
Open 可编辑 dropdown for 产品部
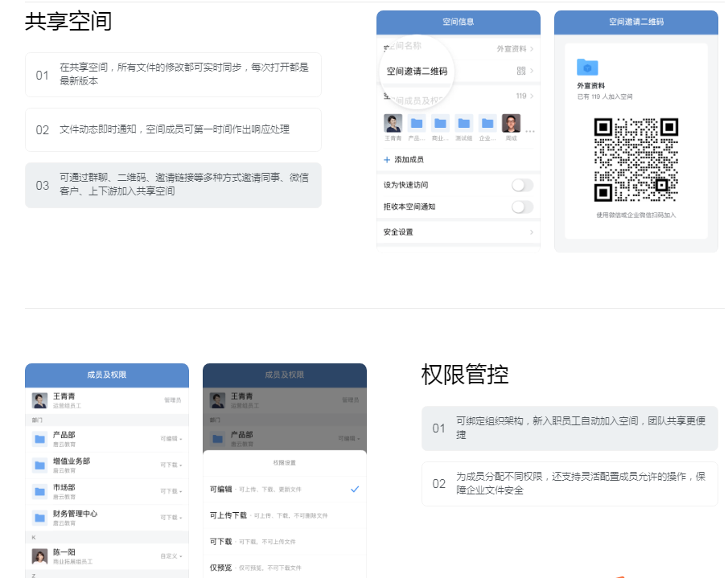tap(171, 439)
